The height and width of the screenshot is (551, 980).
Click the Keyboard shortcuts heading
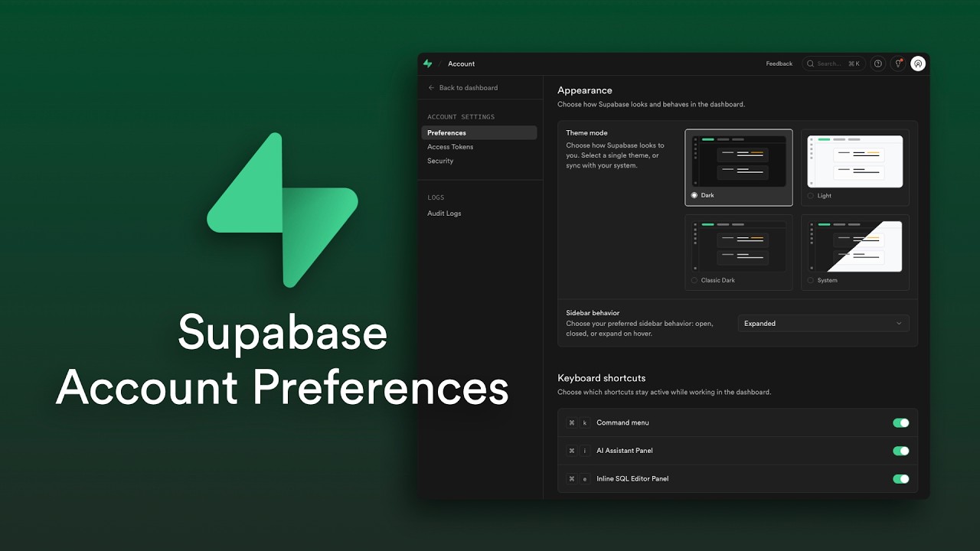602,378
